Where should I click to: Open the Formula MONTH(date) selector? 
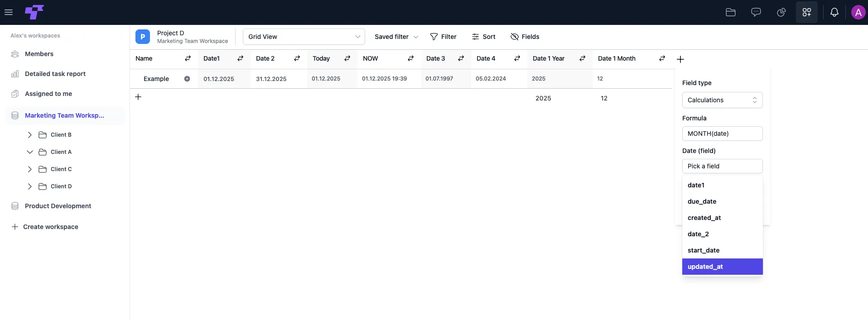[x=722, y=134]
